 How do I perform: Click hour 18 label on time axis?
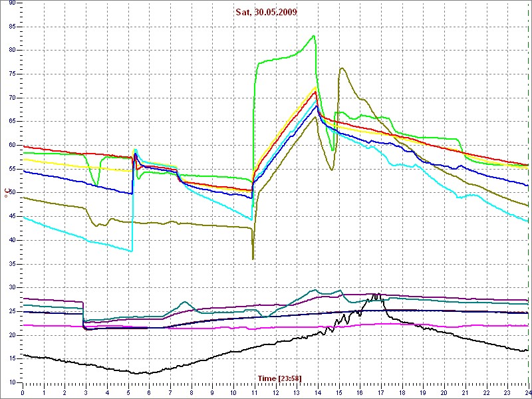tap(402, 393)
